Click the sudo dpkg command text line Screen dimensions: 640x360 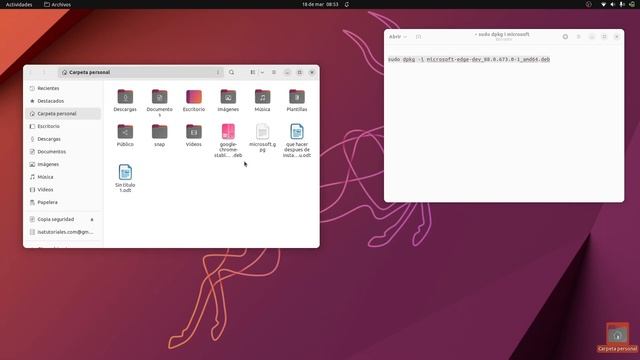click(x=469, y=59)
